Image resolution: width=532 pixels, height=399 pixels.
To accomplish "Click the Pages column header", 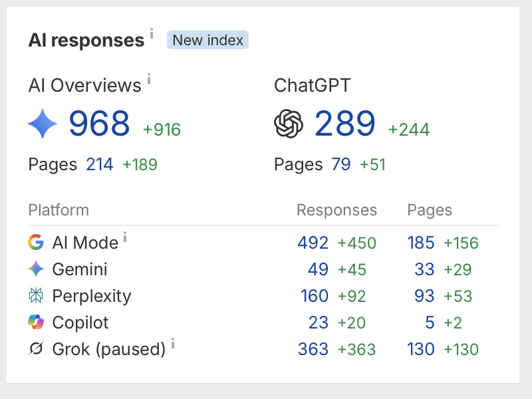I will pyautogui.click(x=430, y=210).
